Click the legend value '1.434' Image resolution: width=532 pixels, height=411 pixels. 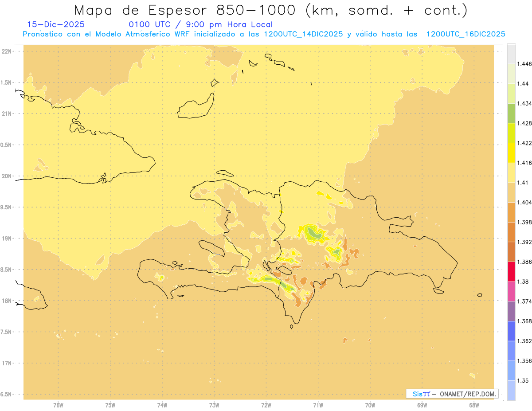pos(524,103)
